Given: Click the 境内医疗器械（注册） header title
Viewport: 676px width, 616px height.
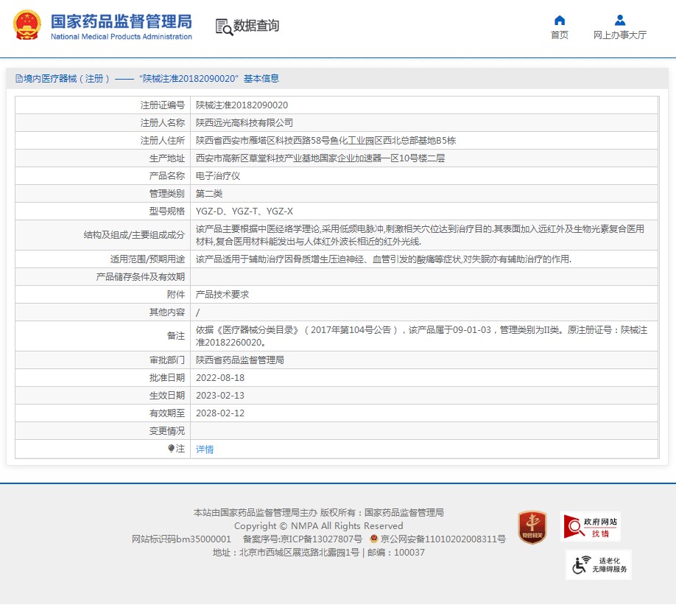Looking at the screenshot, I should click(67, 79).
